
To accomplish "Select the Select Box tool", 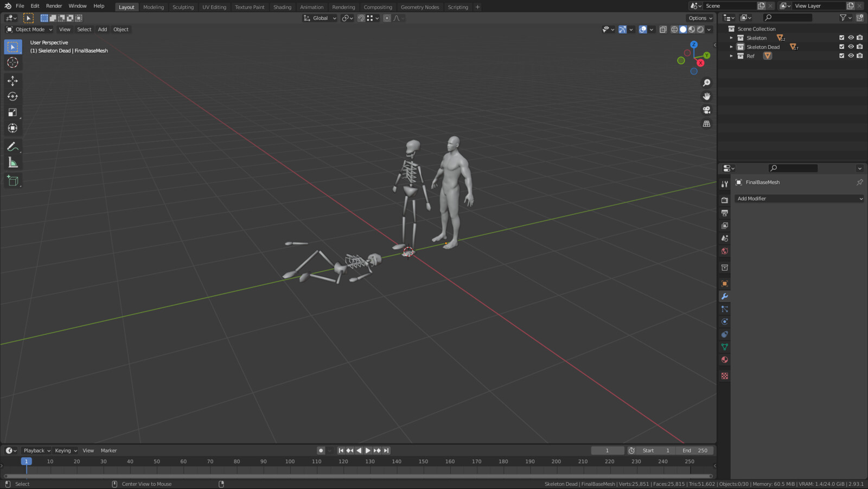I will click(13, 47).
